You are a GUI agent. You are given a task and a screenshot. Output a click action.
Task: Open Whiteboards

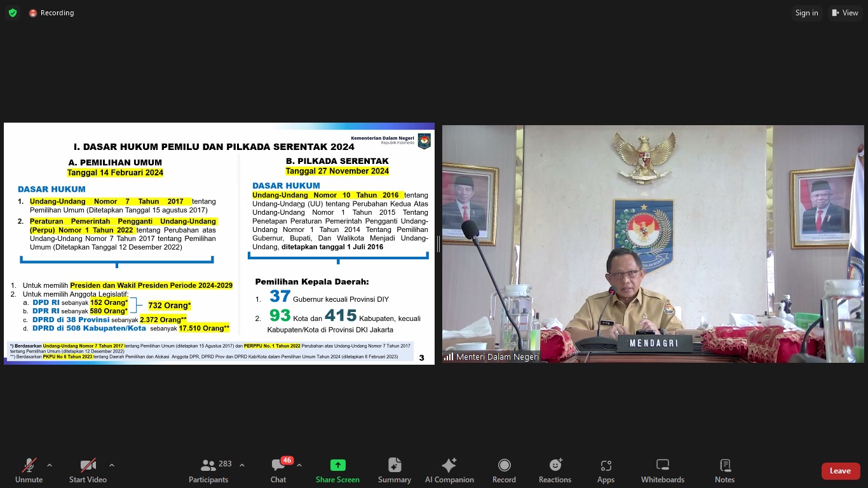(662, 470)
